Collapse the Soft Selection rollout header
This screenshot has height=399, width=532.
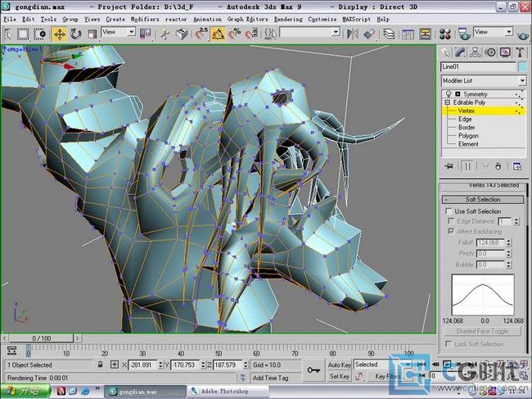(482, 199)
